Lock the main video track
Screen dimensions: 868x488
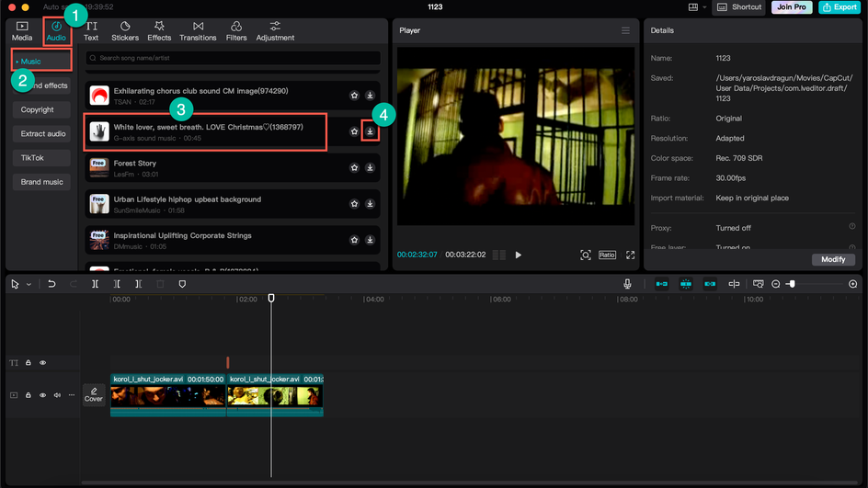click(29, 395)
